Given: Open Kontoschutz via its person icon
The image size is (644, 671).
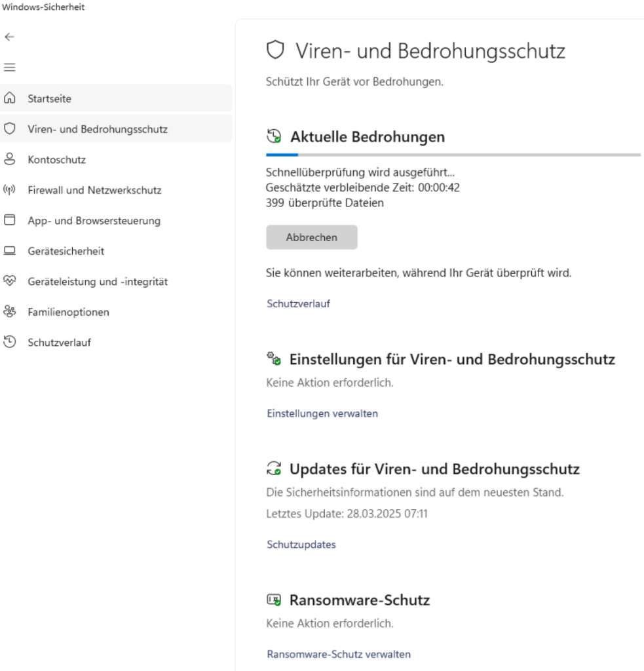Looking at the screenshot, I should (x=10, y=159).
